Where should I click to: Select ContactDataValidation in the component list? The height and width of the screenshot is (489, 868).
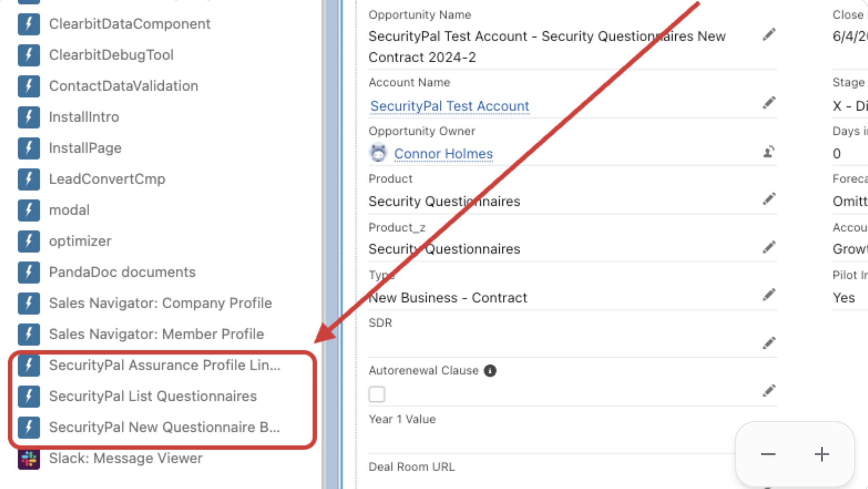point(123,86)
